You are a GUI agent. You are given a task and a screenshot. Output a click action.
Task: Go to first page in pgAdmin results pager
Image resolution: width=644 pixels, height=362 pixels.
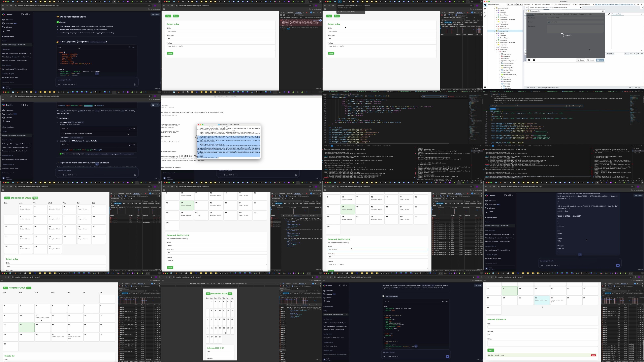pyautogui.click(x=631, y=53)
